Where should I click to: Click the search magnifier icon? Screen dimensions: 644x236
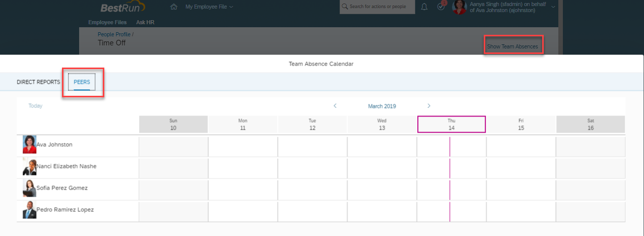coord(345,7)
